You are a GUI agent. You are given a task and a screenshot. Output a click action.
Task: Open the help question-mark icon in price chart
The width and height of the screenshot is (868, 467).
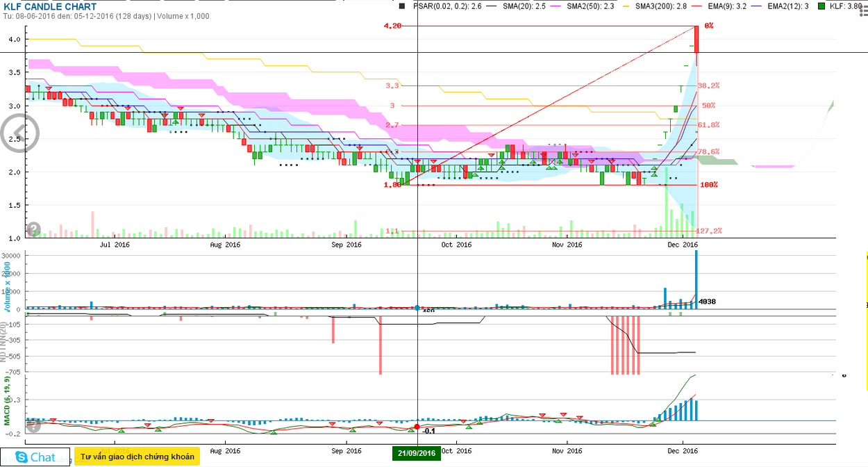[x=33, y=229]
